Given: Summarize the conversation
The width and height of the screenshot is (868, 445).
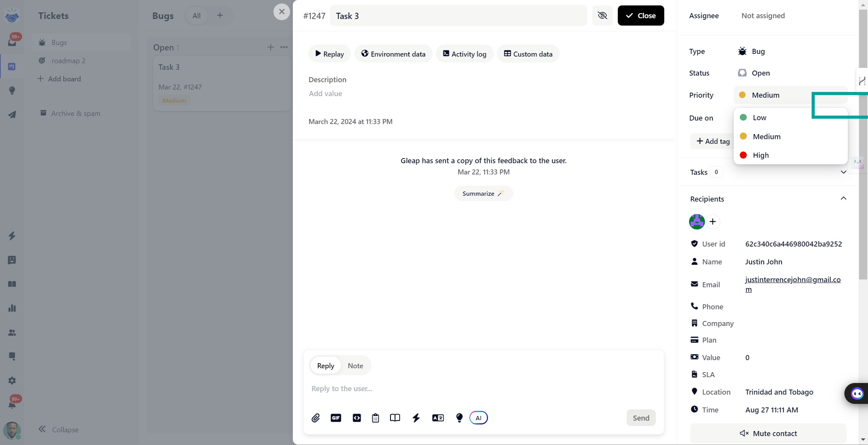Looking at the screenshot, I should coord(483,193).
